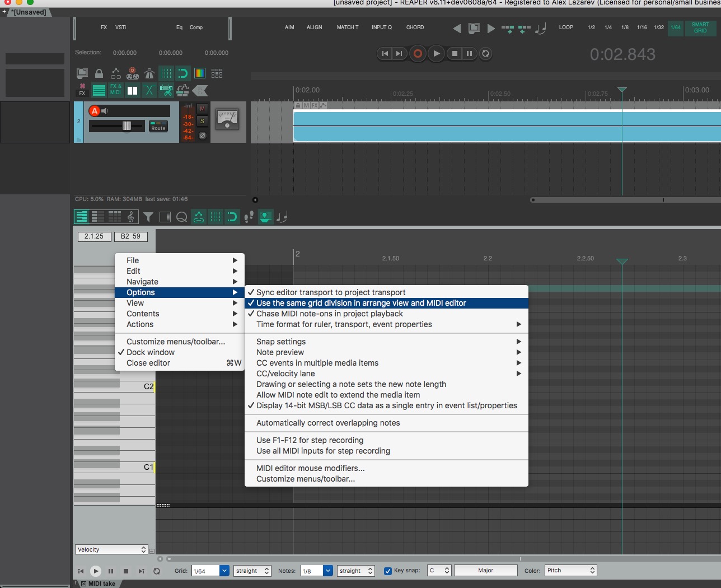Expand the Color Pitch dropdown
Screen dimensions: 721x588
point(570,570)
